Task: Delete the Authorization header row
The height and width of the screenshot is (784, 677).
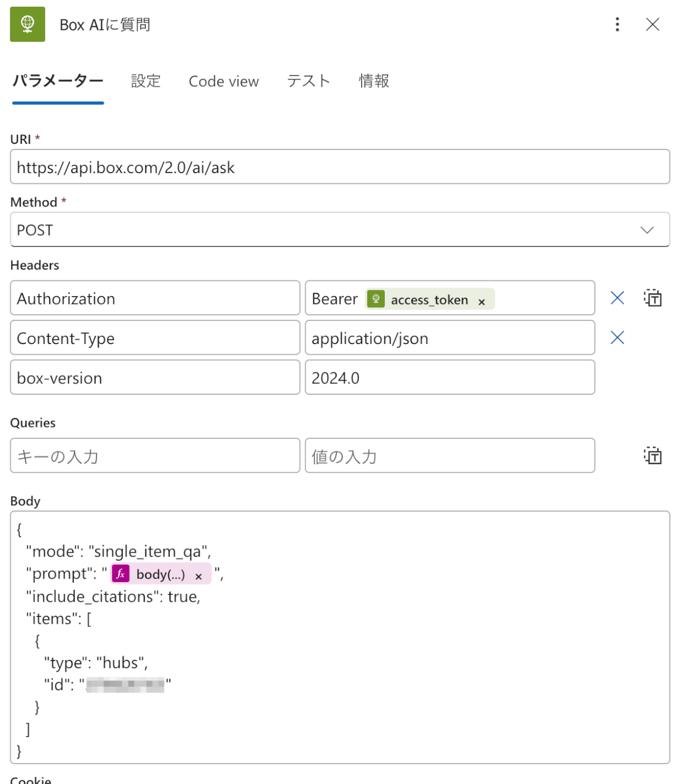Action: pos(617,298)
